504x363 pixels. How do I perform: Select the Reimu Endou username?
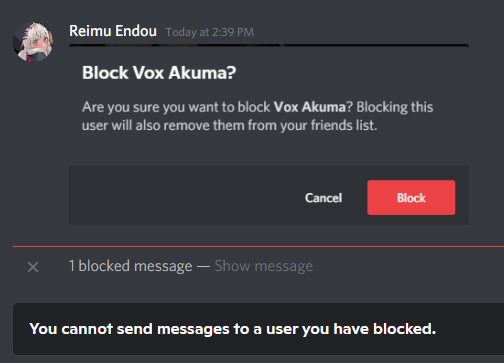click(x=113, y=31)
